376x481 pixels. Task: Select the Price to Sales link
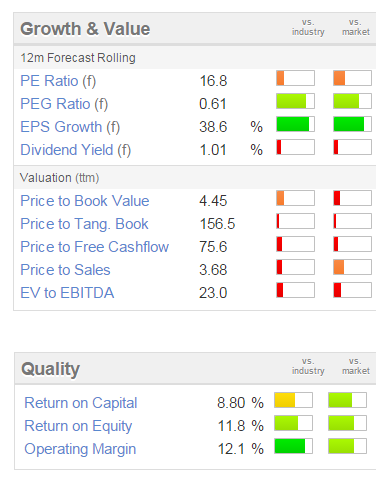point(65,270)
